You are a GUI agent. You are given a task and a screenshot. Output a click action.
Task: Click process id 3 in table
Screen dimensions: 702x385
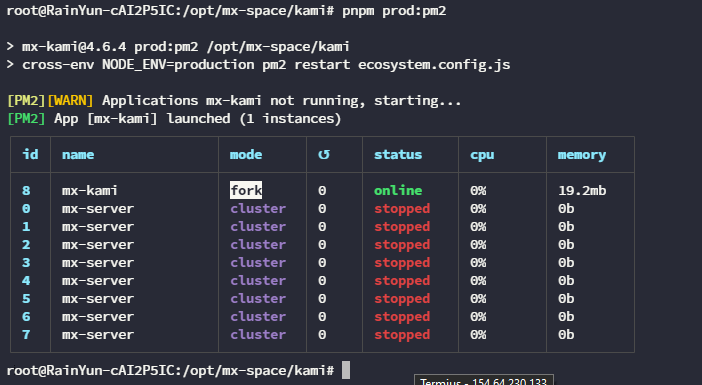26,262
